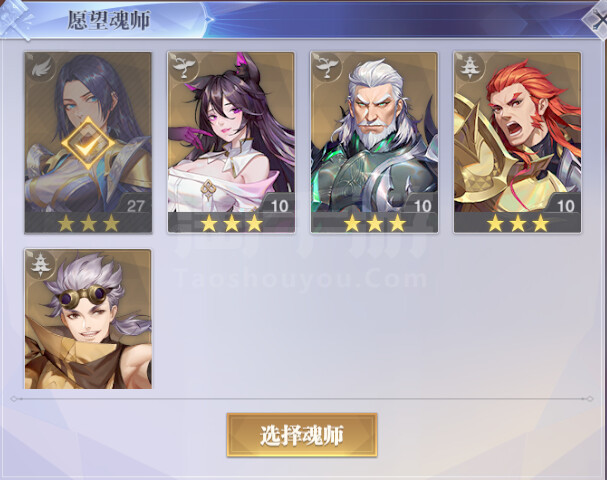Select the white-bearded armored man card
Screen dimensions: 607x480
point(374,142)
